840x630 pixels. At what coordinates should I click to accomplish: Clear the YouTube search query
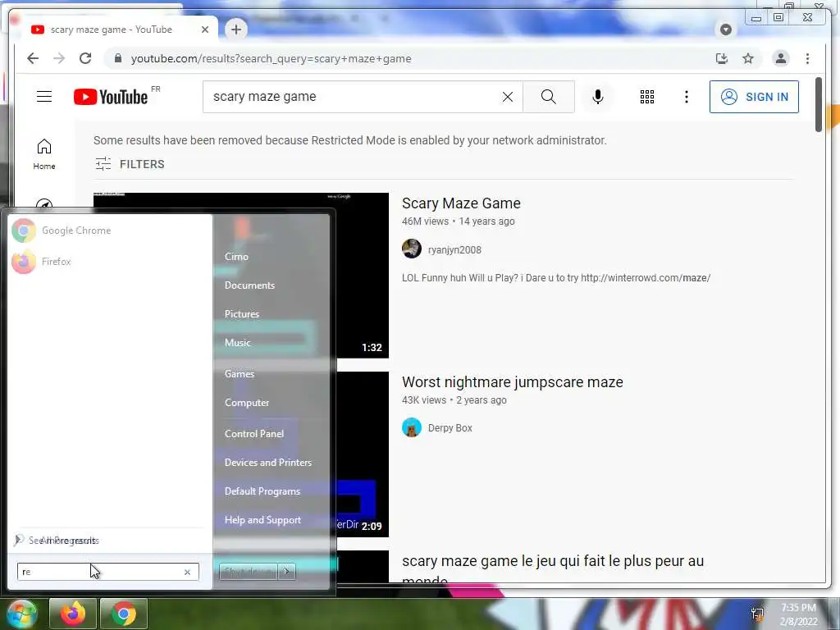click(507, 97)
